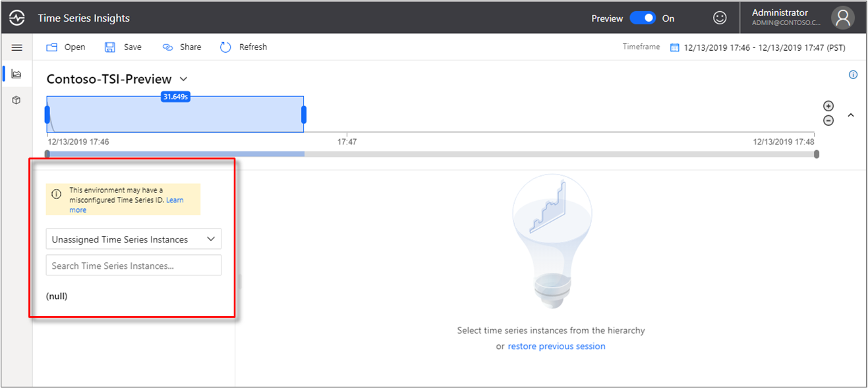Click the right handle of time selection
Image resolution: width=868 pixels, height=388 pixels.
[x=304, y=115]
